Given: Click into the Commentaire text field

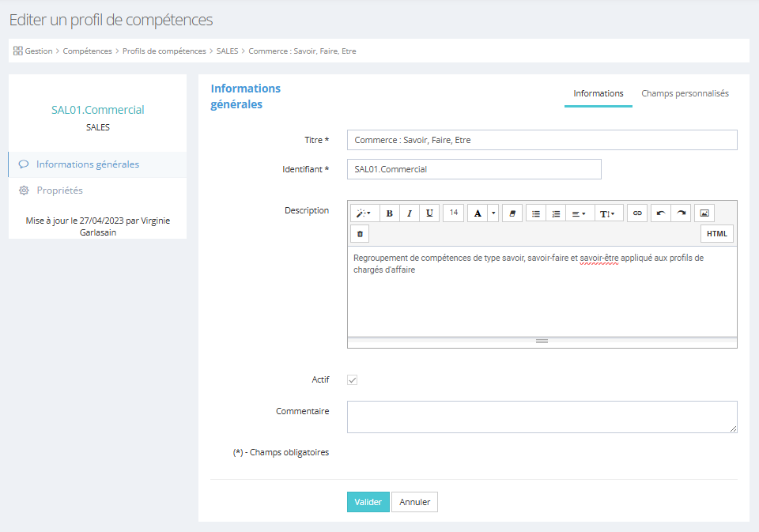Looking at the screenshot, I should pyautogui.click(x=542, y=417).
